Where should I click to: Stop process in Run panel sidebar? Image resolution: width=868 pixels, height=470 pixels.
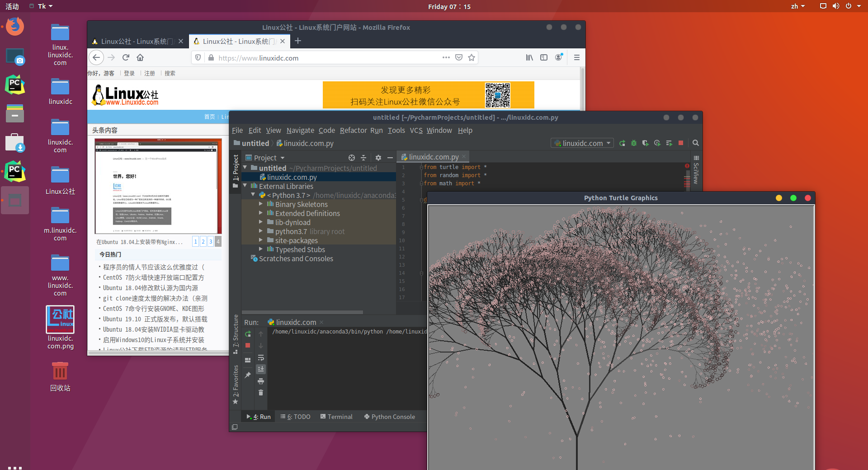[248, 346]
